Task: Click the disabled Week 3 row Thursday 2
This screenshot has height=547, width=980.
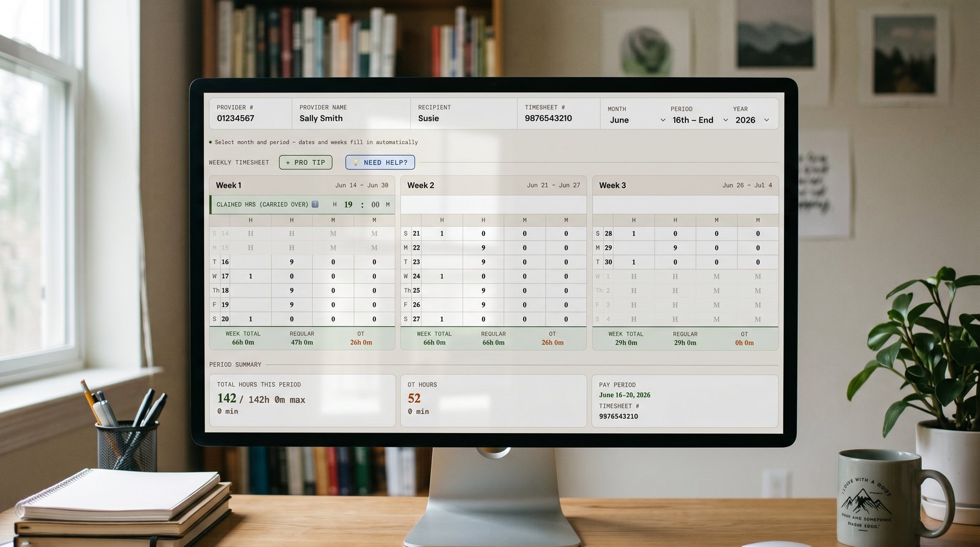Action: (685, 290)
